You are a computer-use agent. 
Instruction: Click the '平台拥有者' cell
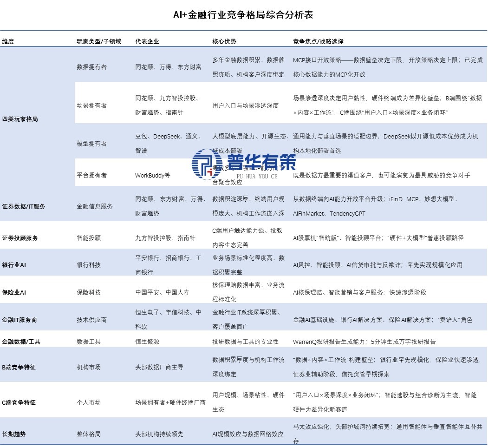[92, 175]
